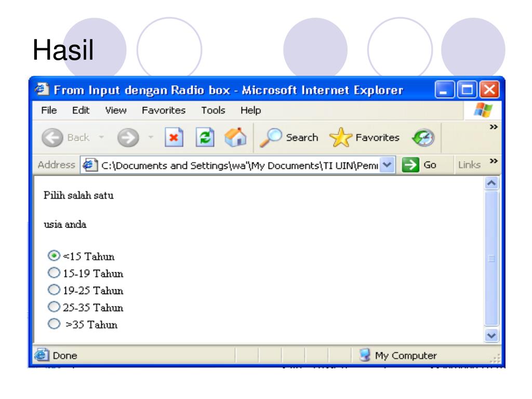Click the Windows flag logo

(x=483, y=110)
